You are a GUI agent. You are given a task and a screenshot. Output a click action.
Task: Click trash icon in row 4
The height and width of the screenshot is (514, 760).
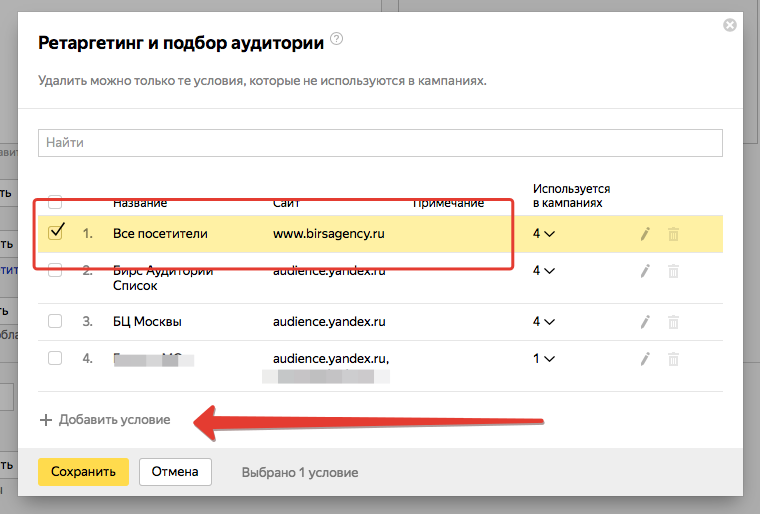(x=673, y=358)
